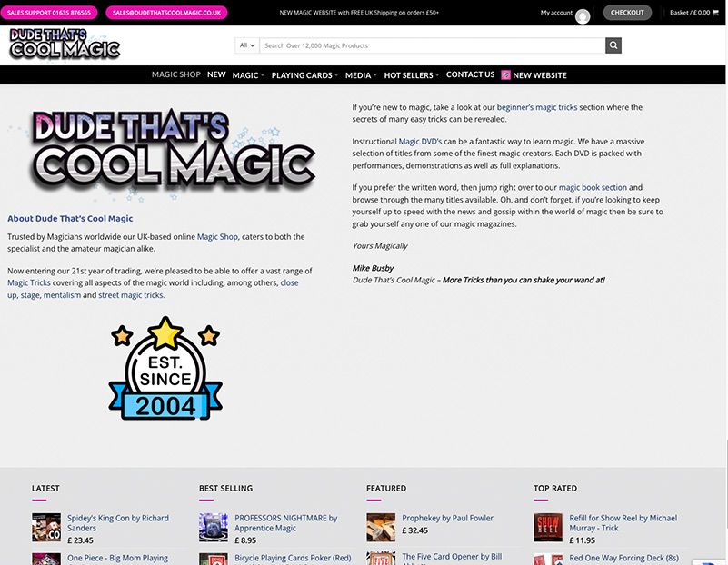This screenshot has height=565, width=728.
Task: Open Professors Nightmare product thumbnail
Action: (x=214, y=527)
